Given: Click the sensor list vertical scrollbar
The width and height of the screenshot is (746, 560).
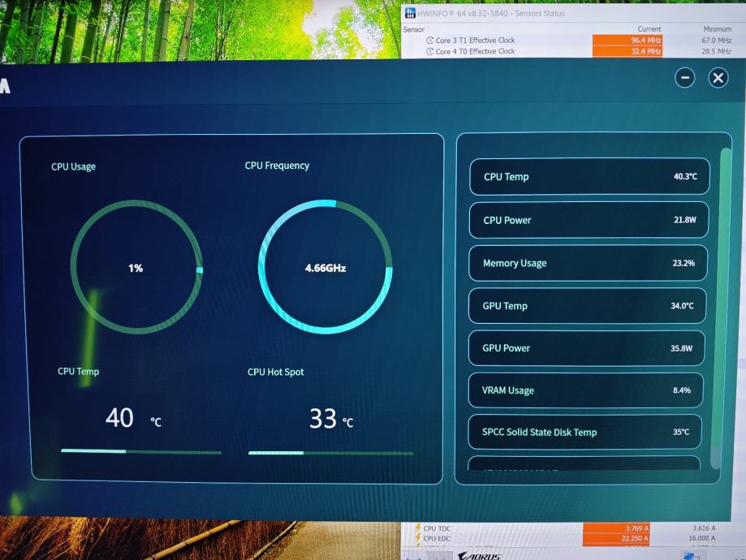Looking at the screenshot, I should 720,308.
